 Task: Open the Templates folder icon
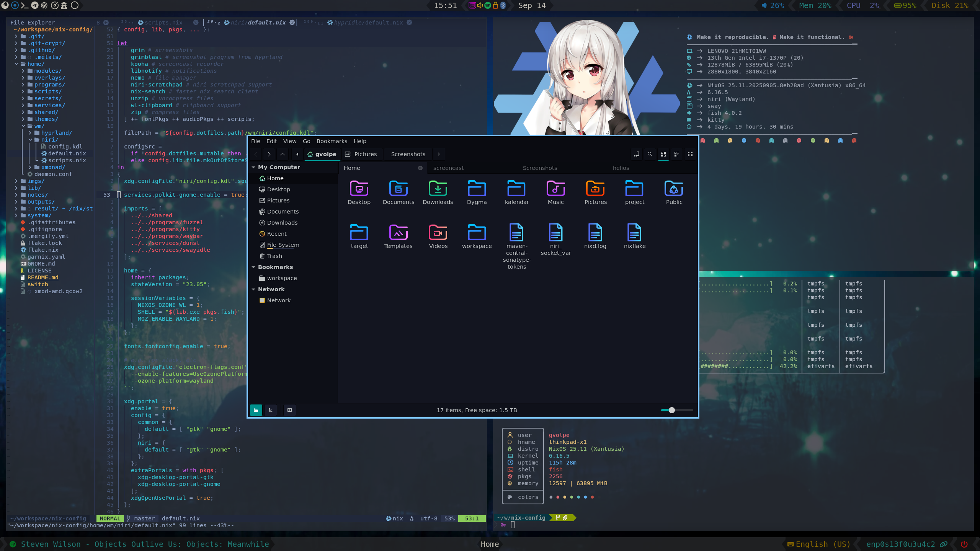pyautogui.click(x=398, y=233)
